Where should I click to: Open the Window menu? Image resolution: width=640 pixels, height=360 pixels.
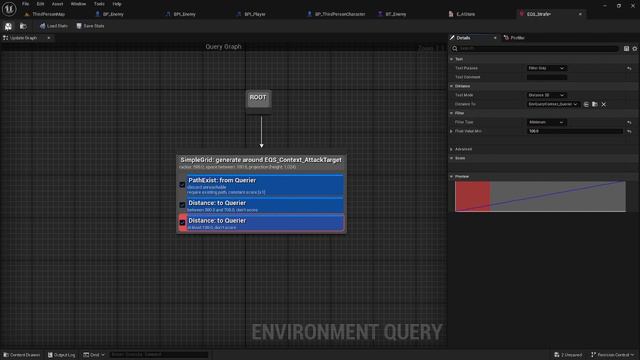pyautogui.click(x=78, y=4)
